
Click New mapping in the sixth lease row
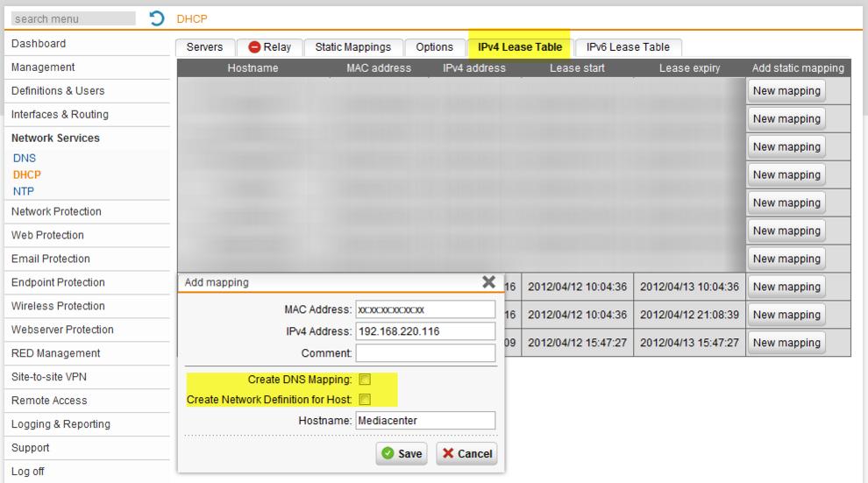point(786,231)
